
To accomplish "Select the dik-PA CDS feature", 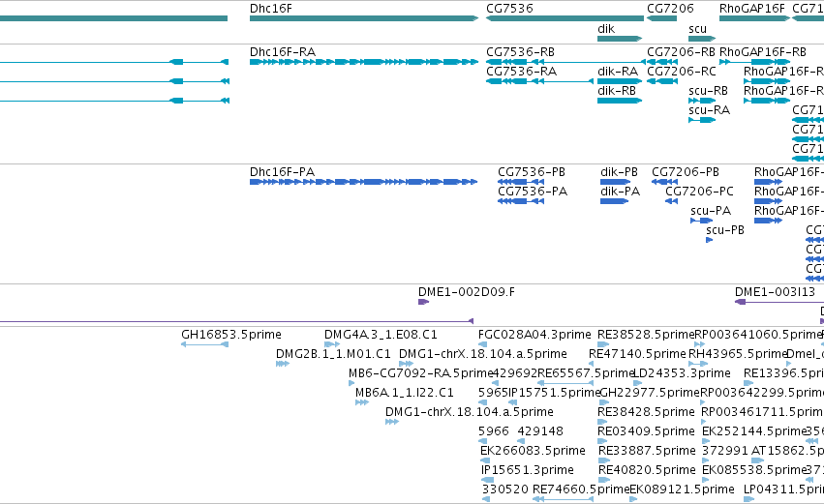I will [x=614, y=201].
